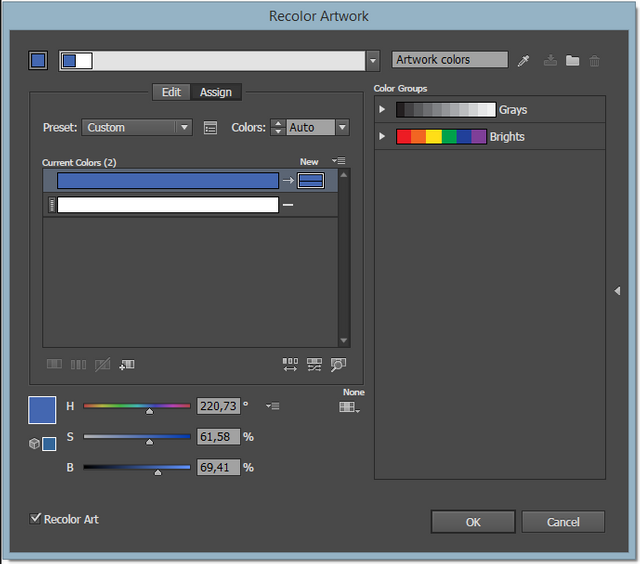Switch to the Edit tab
Screen dimensions: 640x564
pos(171,92)
